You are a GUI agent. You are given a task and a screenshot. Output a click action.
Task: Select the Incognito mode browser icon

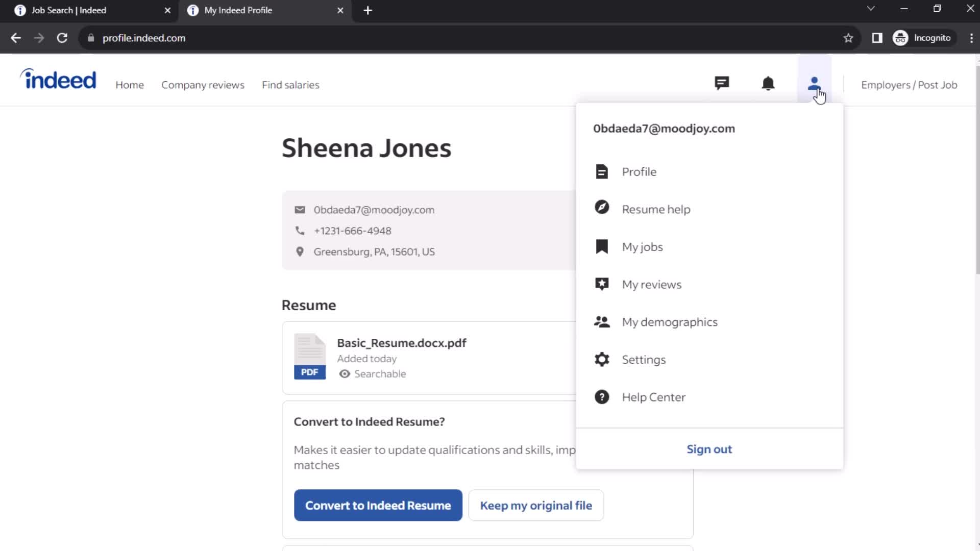pos(901,38)
